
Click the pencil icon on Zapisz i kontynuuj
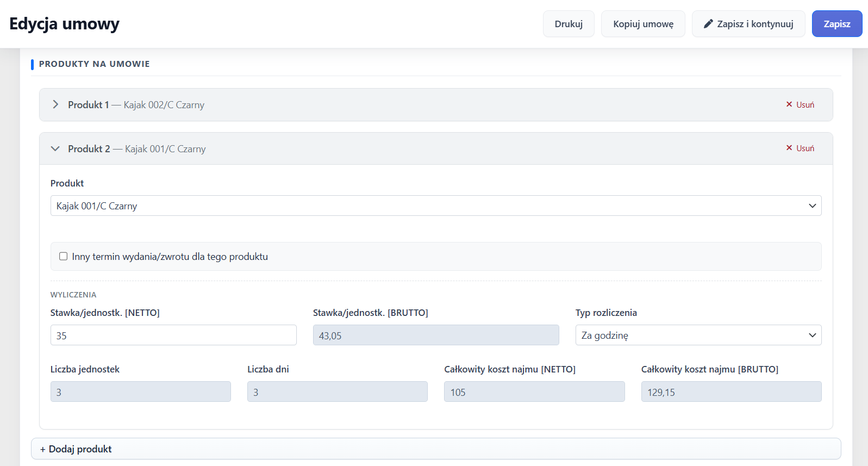point(708,24)
